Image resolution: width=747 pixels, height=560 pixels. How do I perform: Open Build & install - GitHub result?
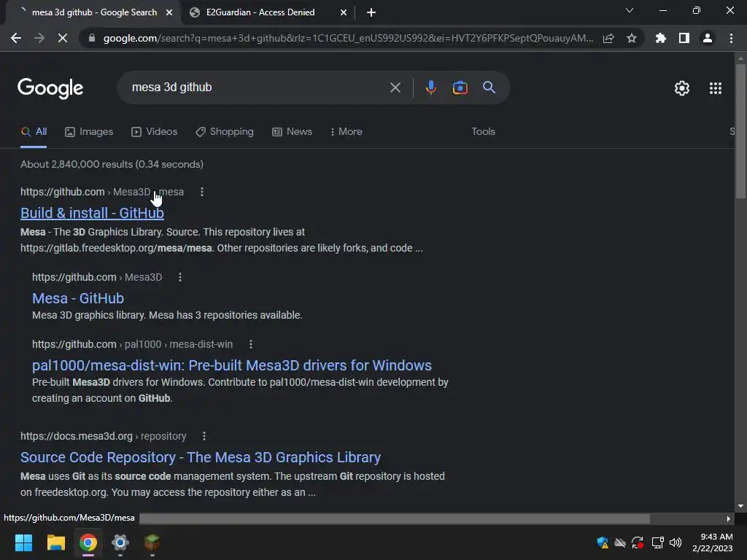click(92, 213)
